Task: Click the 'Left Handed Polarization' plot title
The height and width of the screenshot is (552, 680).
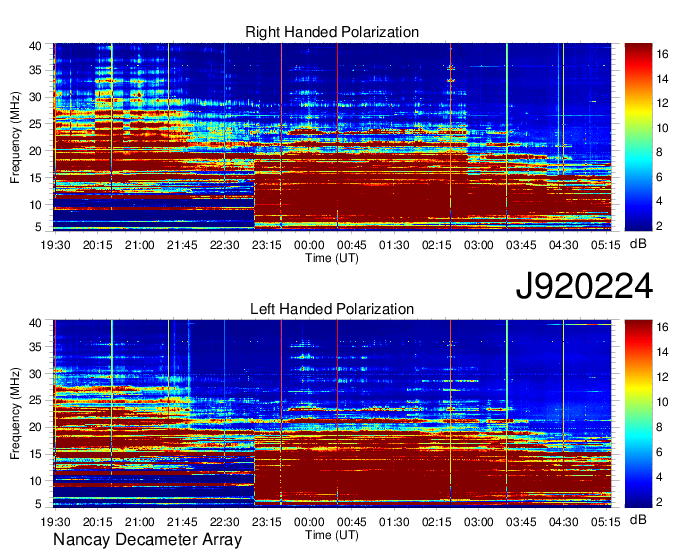Action: coord(332,309)
